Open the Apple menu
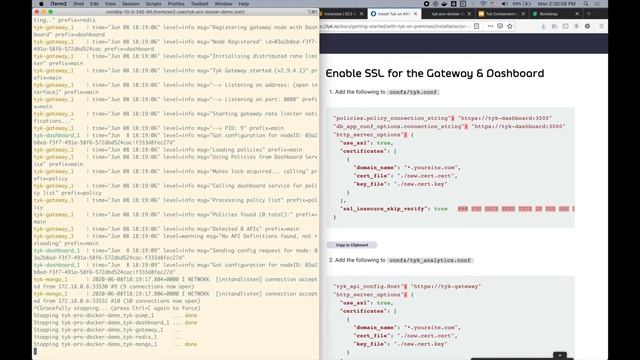Image resolution: width=640 pixels, height=360 pixels. point(41,4)
